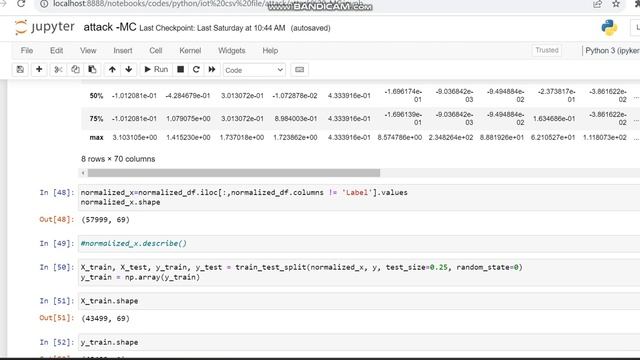Select X_train.shape cell In [51]

[359, 301]
